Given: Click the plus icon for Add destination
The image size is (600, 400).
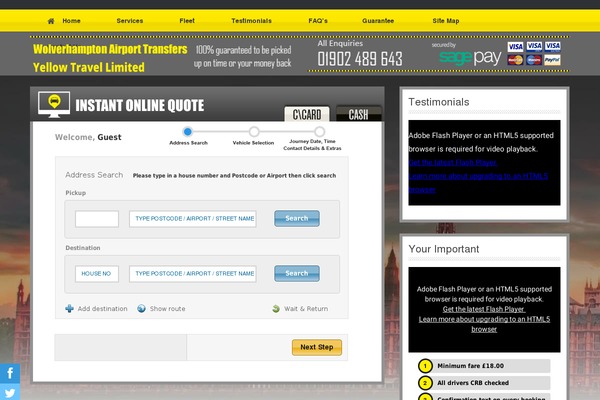Looking at the screenshot, I should (x=69, y=309).
